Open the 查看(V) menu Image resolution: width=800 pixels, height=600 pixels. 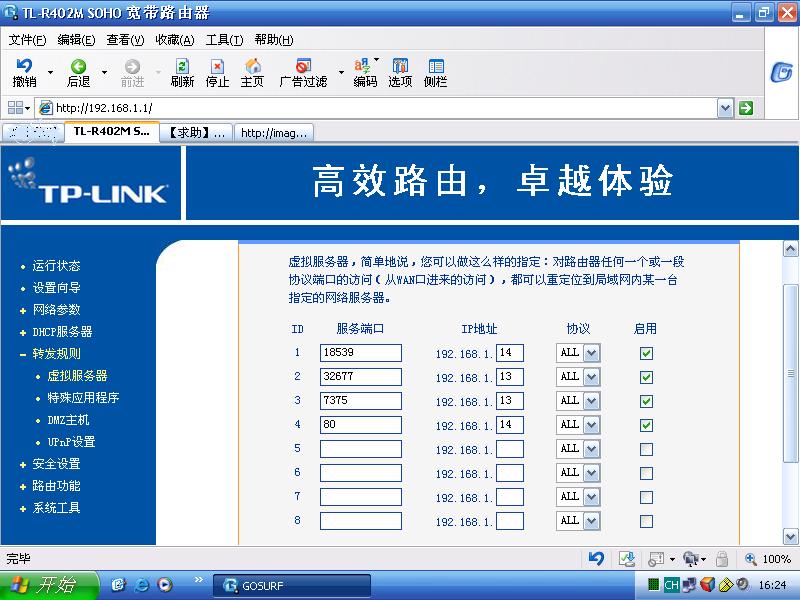tap(125, 40)
